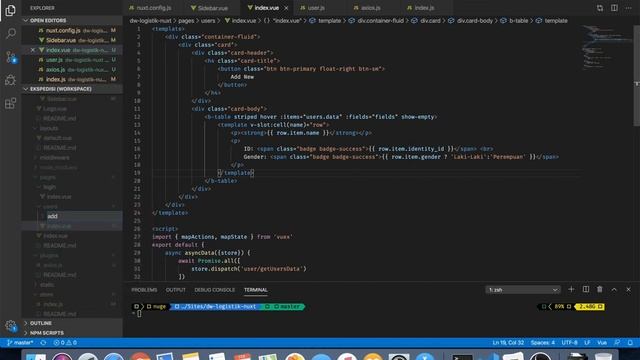Open the Extensions view icon

[11, 103]
